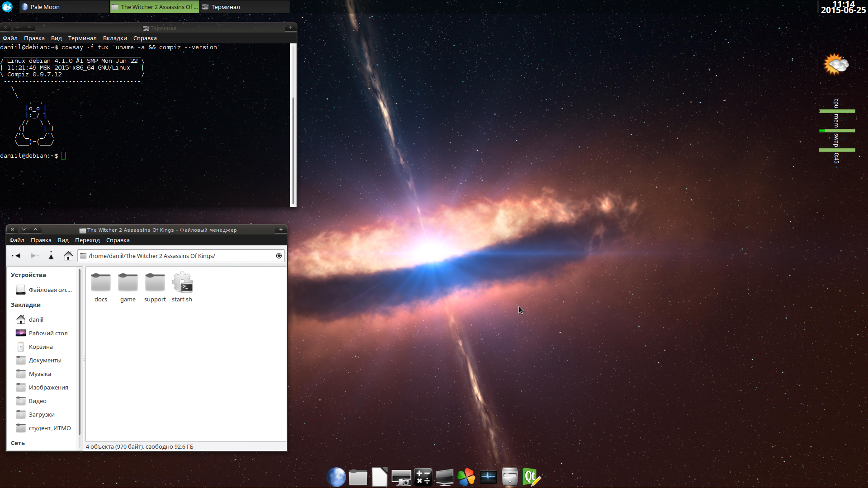Click the terminal vertical scrollbar

293,149
